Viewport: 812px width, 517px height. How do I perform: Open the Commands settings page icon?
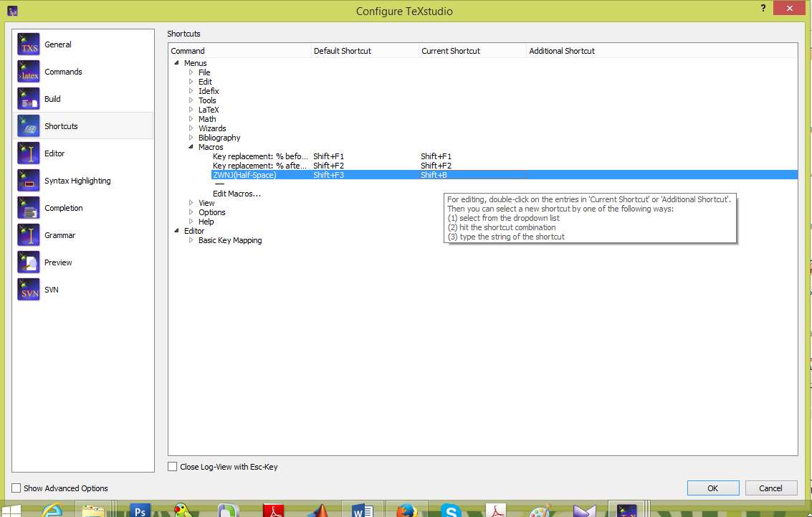(29, 72)
